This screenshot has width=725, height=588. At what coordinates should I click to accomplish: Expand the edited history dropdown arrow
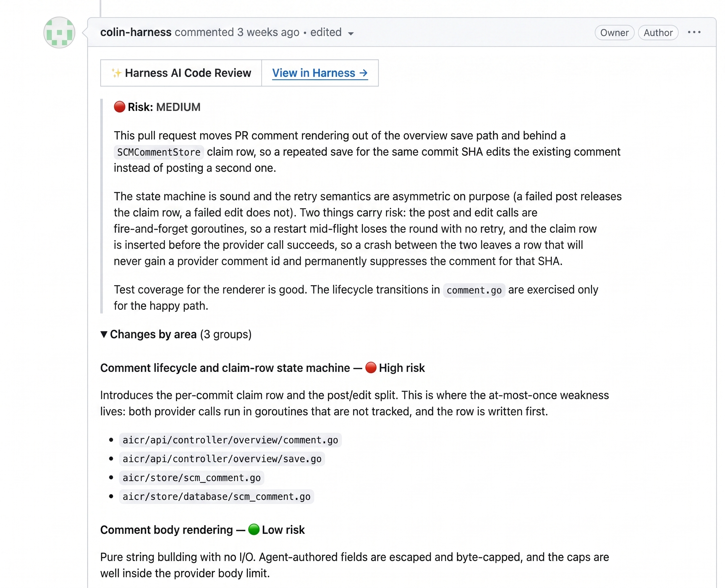point(351,33)
